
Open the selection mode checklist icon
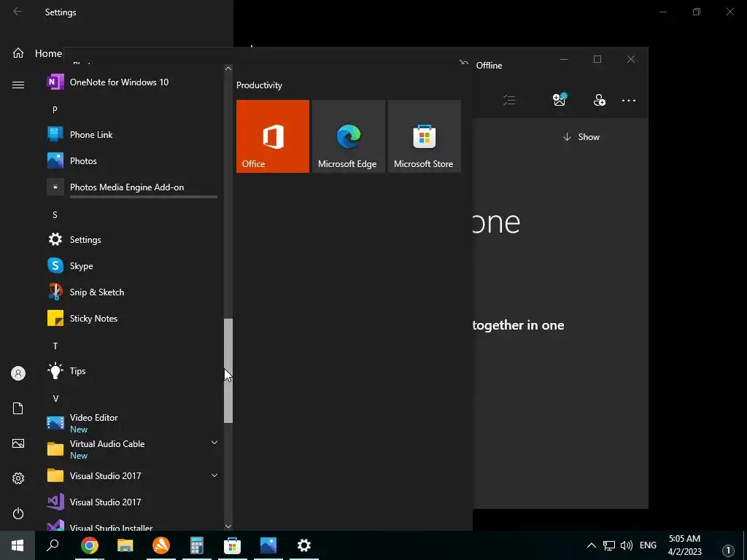click(x=509, y=100)
